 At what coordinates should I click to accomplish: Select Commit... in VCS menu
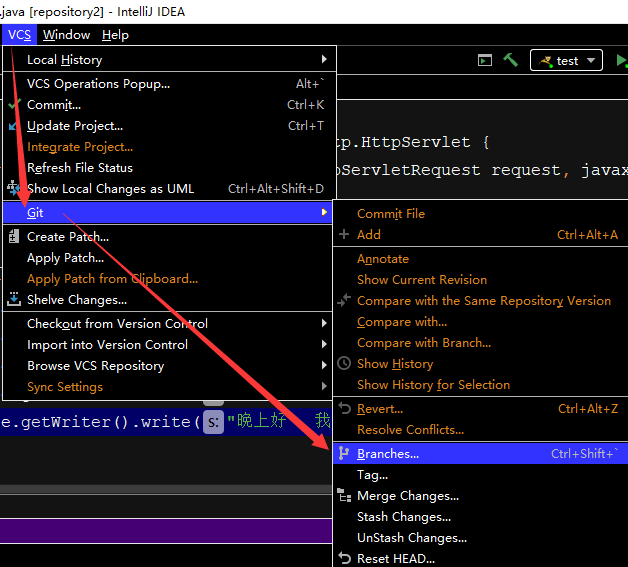[x=169, y=105]
